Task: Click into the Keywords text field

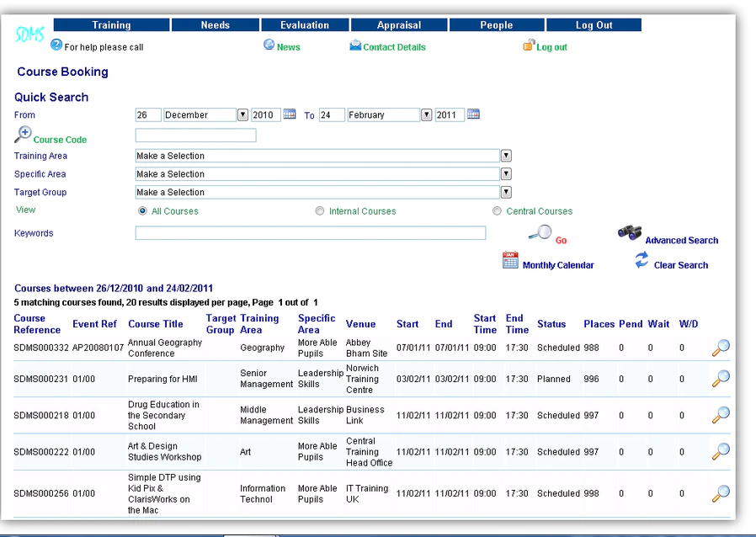Action: tap(311, 233)
